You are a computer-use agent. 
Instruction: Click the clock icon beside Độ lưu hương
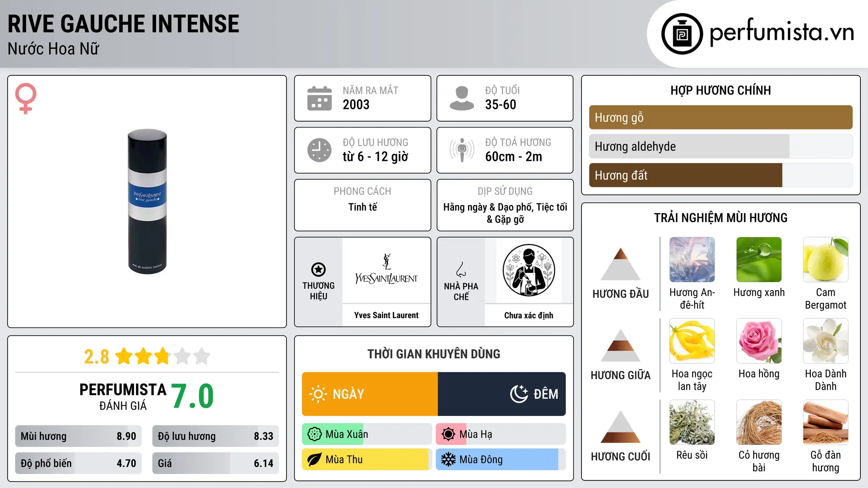(x=320, y=150)
